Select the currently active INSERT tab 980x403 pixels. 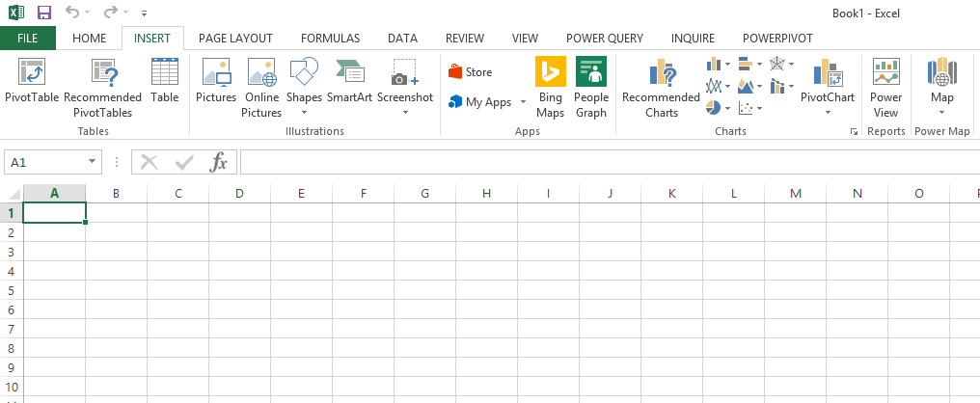click(x=151, y=39)
